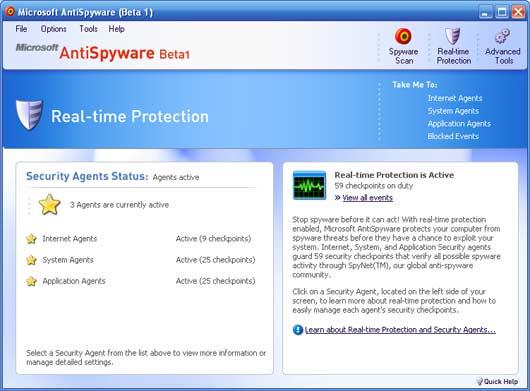This screenshot has width=530, height=391.
Task: Click the View all events link
Action: [367, 198]
